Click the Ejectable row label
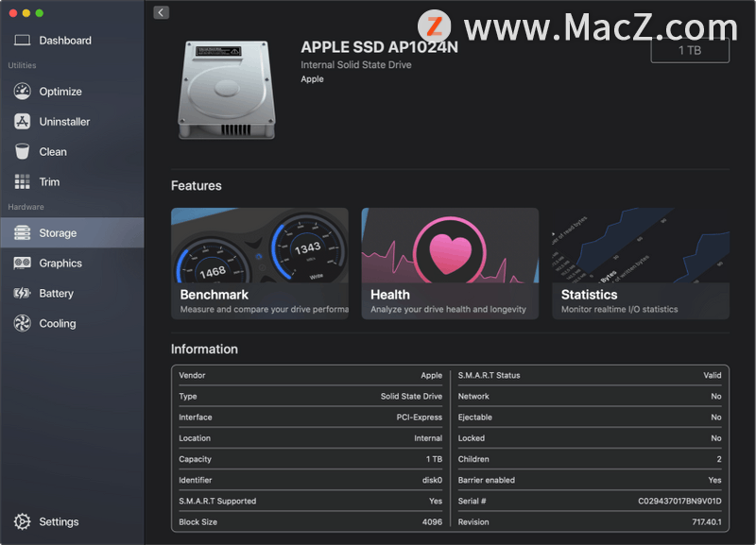The image size is (756, 545). coord(475,417)
